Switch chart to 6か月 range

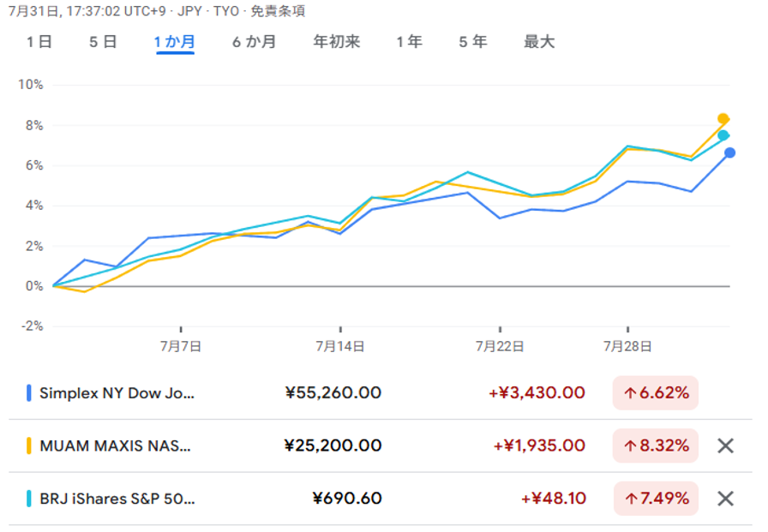click(254, 42)
